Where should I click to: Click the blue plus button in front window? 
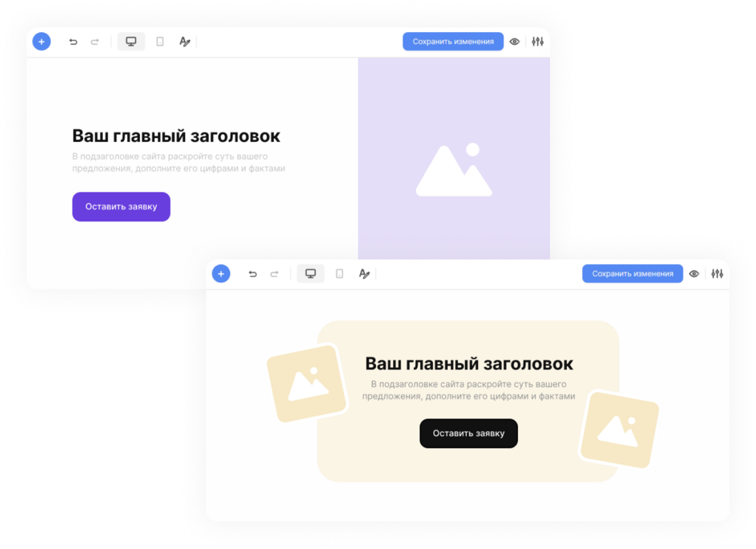[x=221, y=274]
